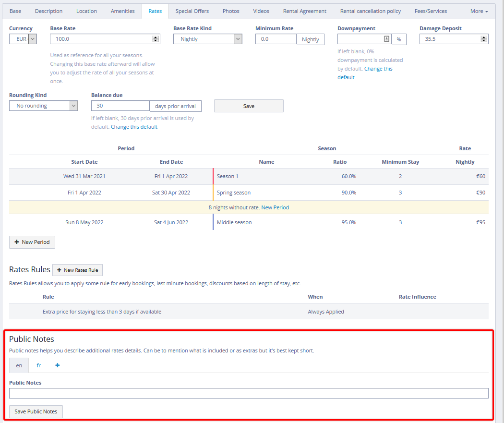504x423 pixels.
Task: Switch to the Special Offers tab
Action: coord(192,11)
